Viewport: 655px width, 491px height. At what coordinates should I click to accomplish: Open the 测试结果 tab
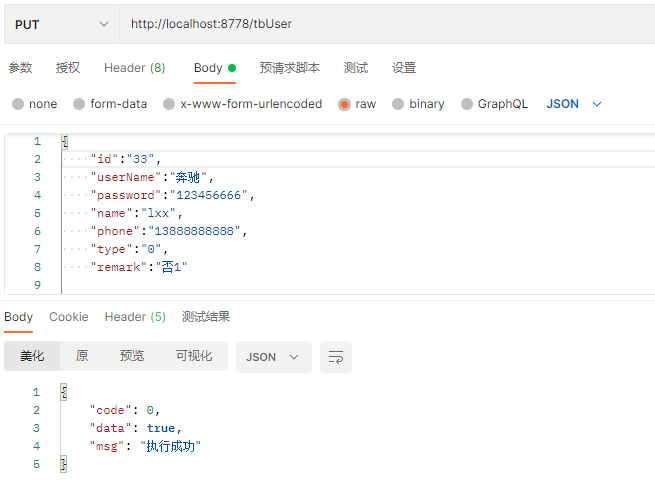click(206, 317)
